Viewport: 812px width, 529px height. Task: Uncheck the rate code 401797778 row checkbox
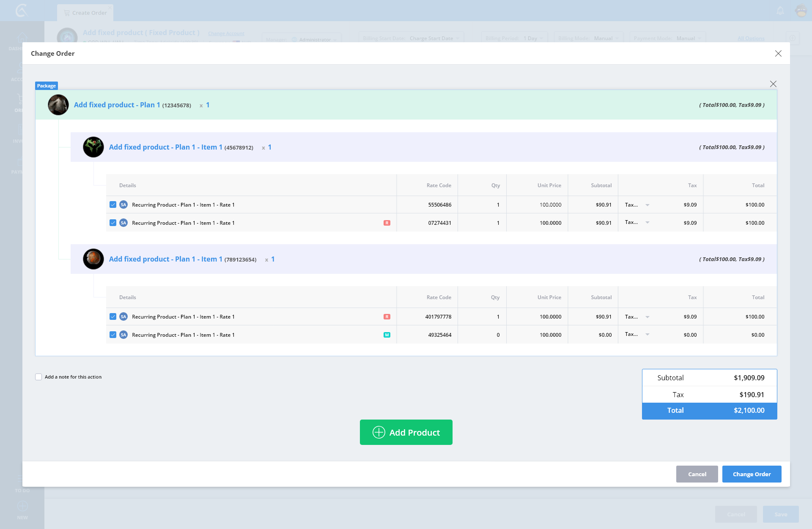(113, 316)
